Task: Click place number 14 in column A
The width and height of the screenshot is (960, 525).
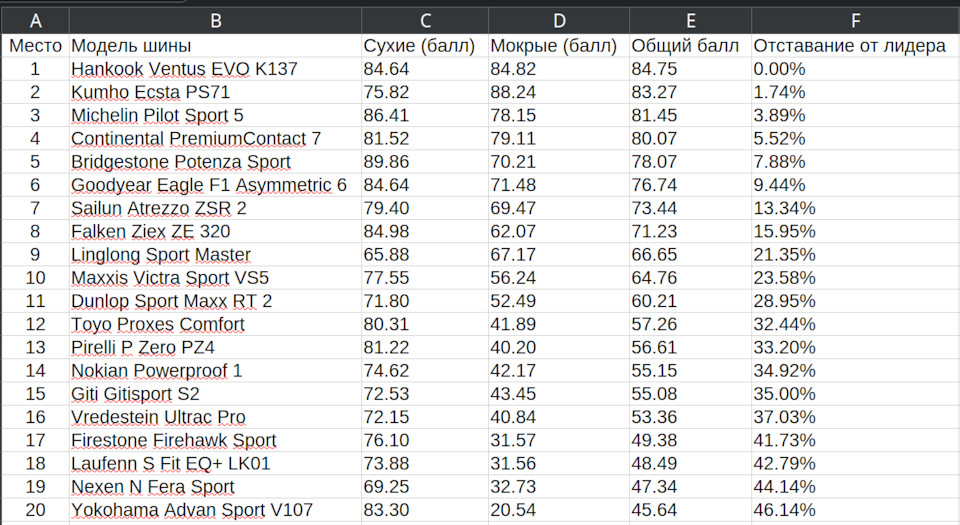Action: click(36, 371)
